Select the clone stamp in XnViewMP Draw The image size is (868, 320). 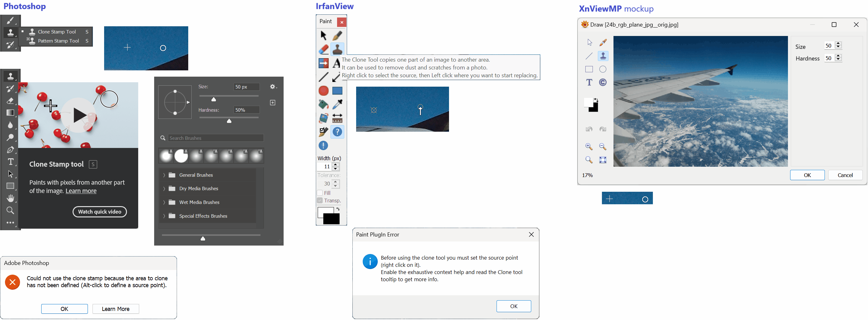[603, 56]
